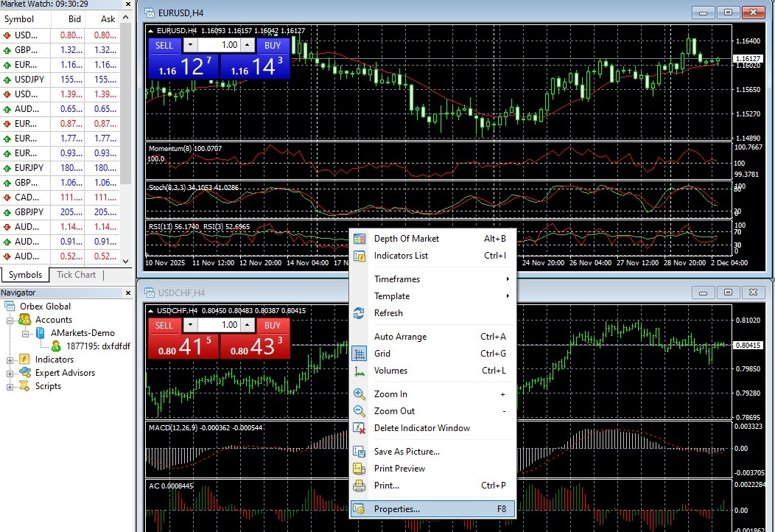The width and height of the screenshot is (775, 532).
Task: Open Indicators List in context menu
Action: point(401,256)
